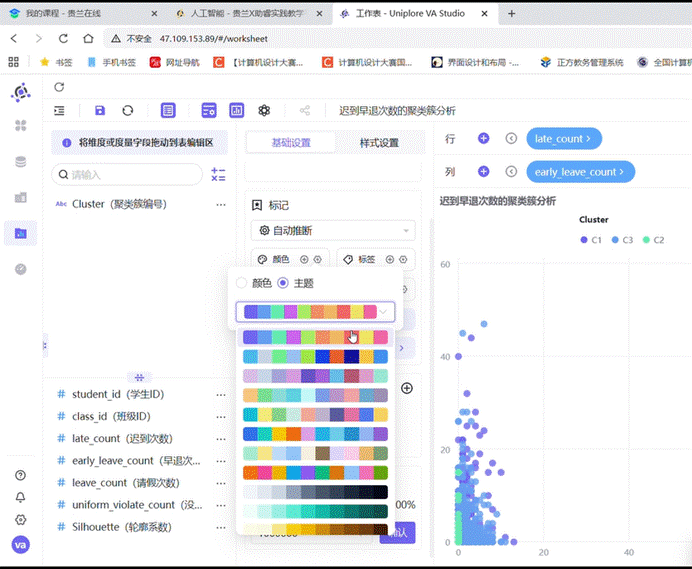692x569 pixels.
Task: Open the dashboard grid icon in sidebar
Action: click(21, 126)
